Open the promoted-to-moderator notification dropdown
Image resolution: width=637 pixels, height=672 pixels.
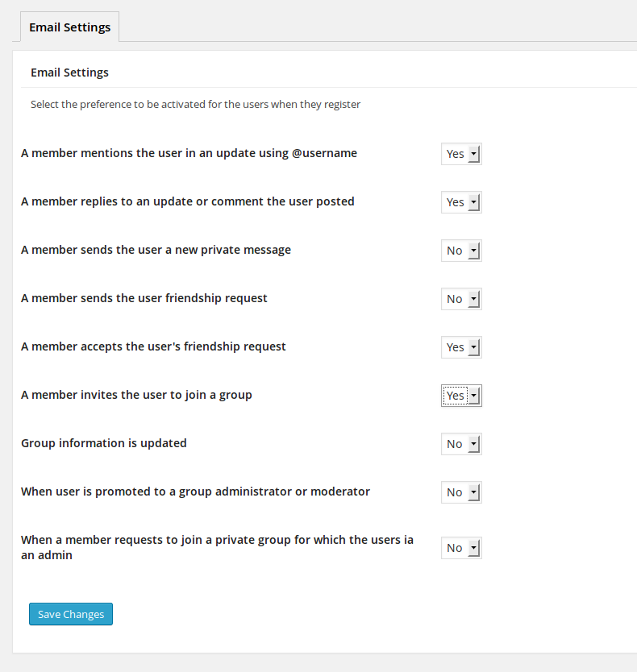pos(460,492)
